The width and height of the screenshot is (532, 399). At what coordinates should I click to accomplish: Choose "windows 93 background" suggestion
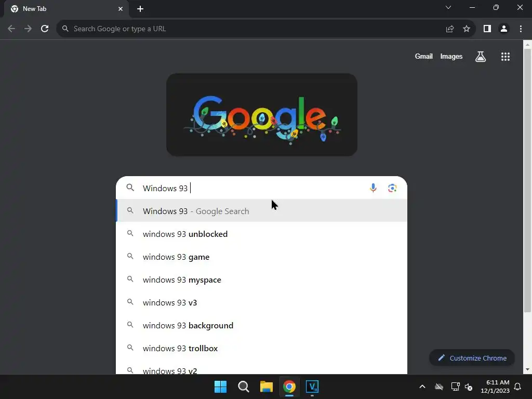point(262,325)
